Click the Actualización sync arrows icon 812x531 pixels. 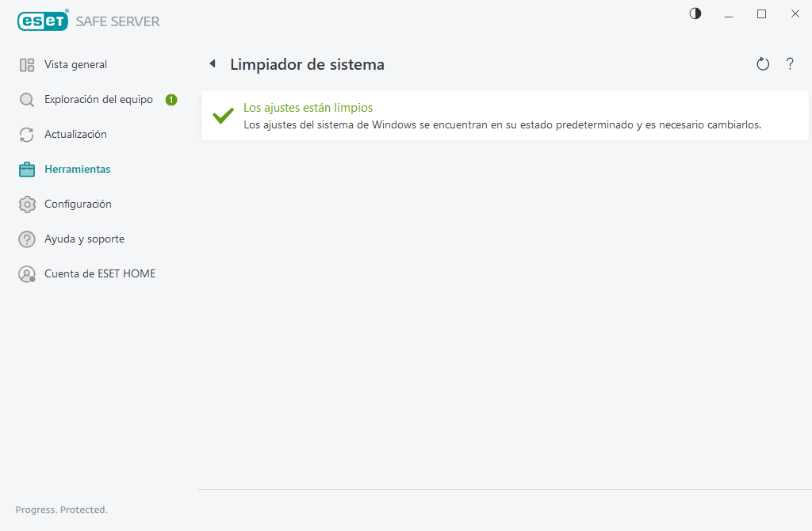27,134
